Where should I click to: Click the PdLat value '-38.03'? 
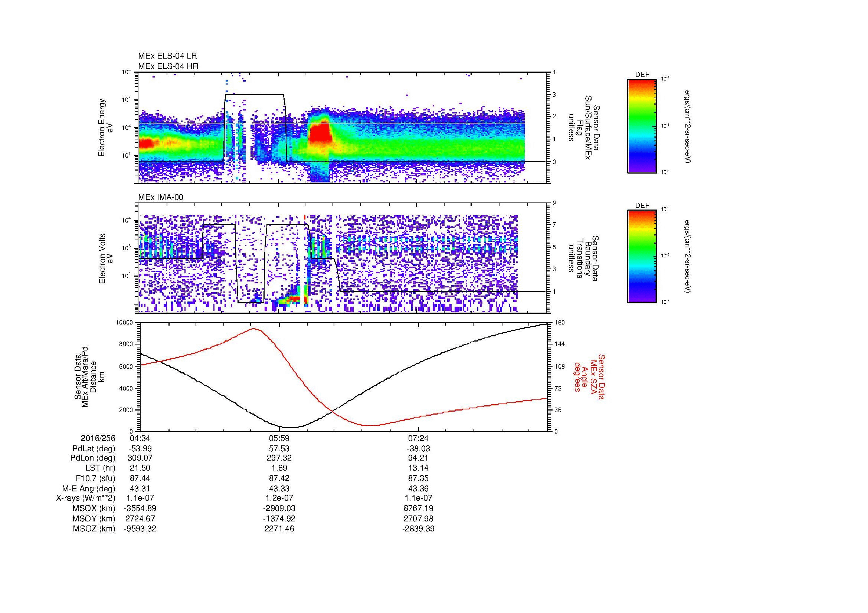(x=419, y=449)
